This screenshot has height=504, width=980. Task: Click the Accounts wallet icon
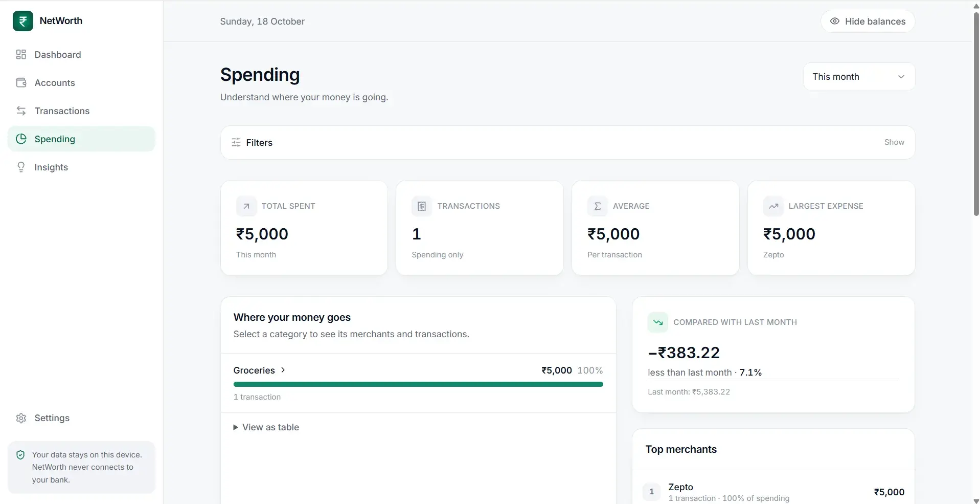point(21,83)
